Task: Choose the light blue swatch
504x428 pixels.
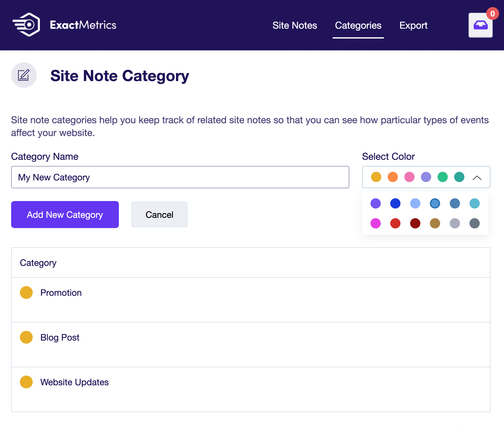Action: pyautogui.click(x=415, y=203)
